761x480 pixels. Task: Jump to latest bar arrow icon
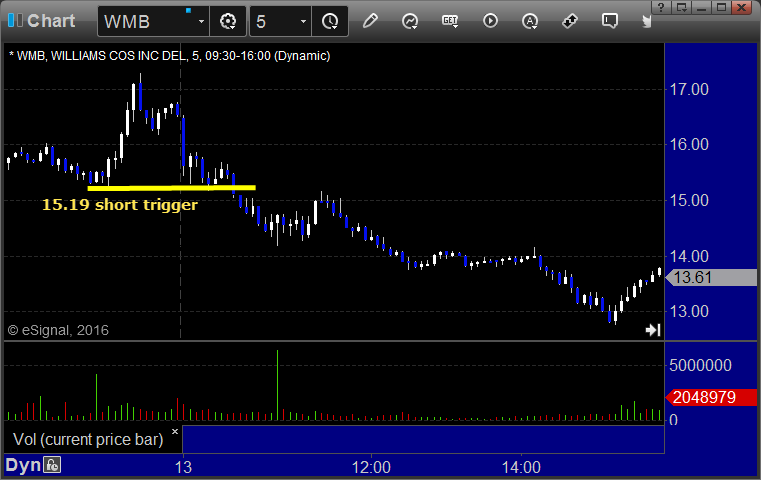pos(653,330)
